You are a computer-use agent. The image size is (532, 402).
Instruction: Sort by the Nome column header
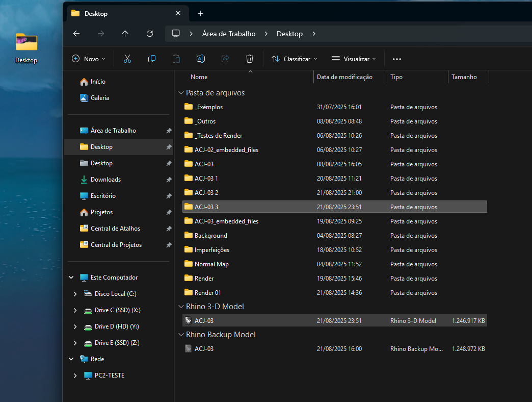[x=199, y=77]
